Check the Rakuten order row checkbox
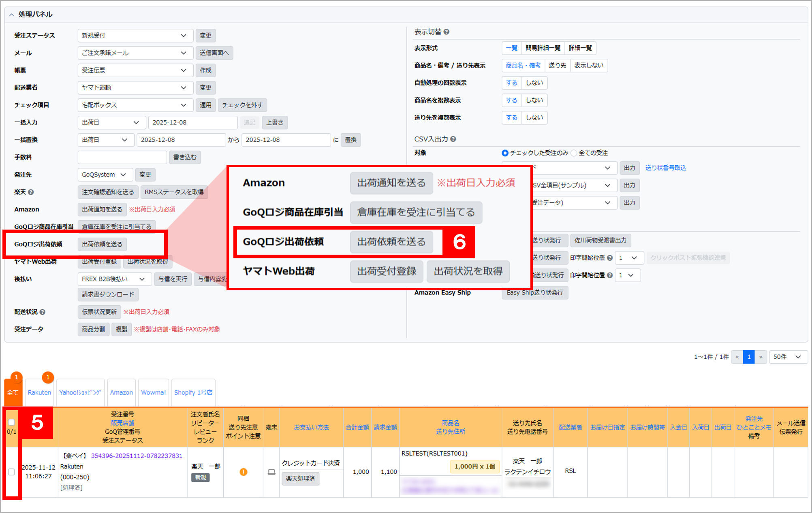This screenshot has height=513, width=812. pos(11,472)
